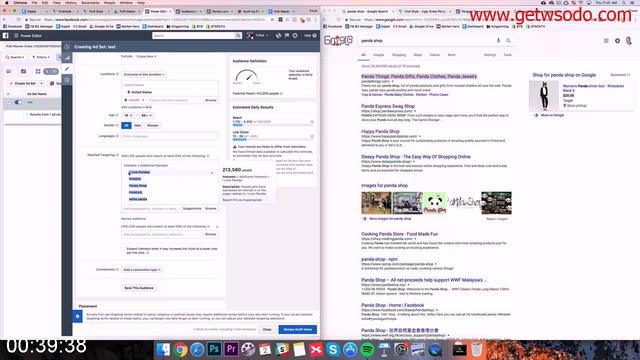This screenshot has height=360, width=640.
Task: Click panda cartoon image thumbnail
Action: click(435, 203)
